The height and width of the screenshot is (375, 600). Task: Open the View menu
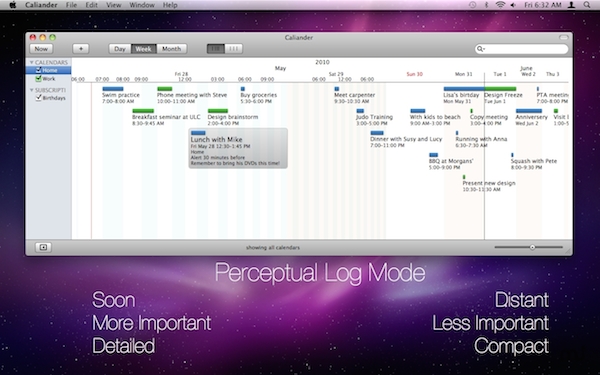(114, 5)
